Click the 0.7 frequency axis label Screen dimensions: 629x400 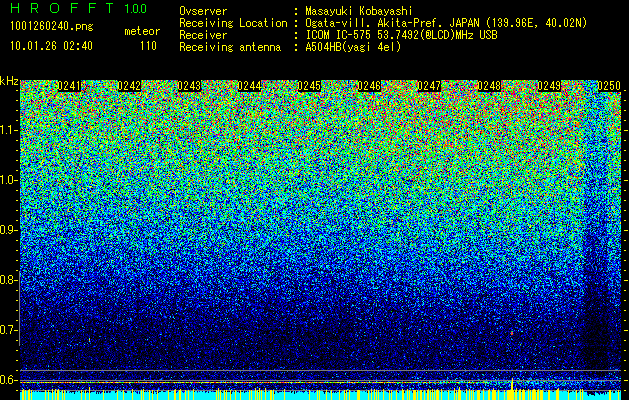[x=9, y=330]
